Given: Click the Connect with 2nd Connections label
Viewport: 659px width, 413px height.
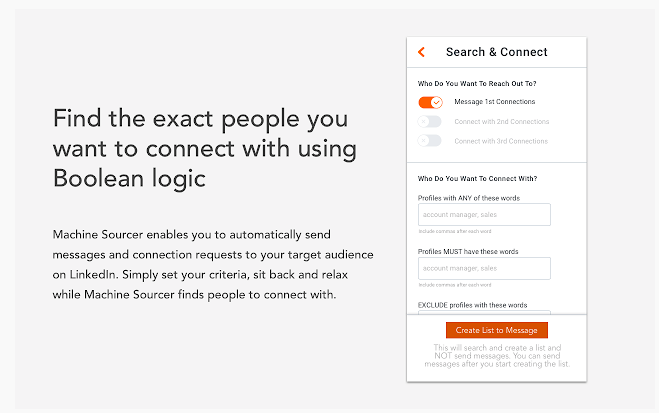Looking at the screenshot, I should coord(500,122).
